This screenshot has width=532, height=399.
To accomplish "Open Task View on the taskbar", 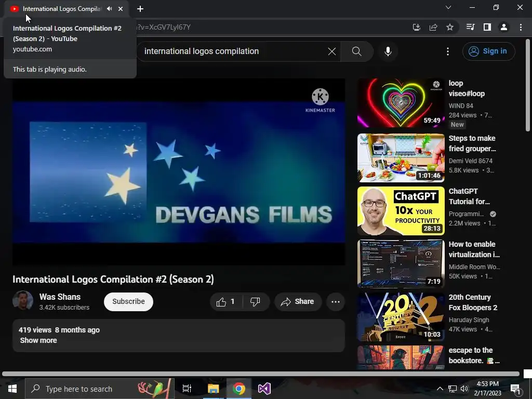I will (187, 389).
